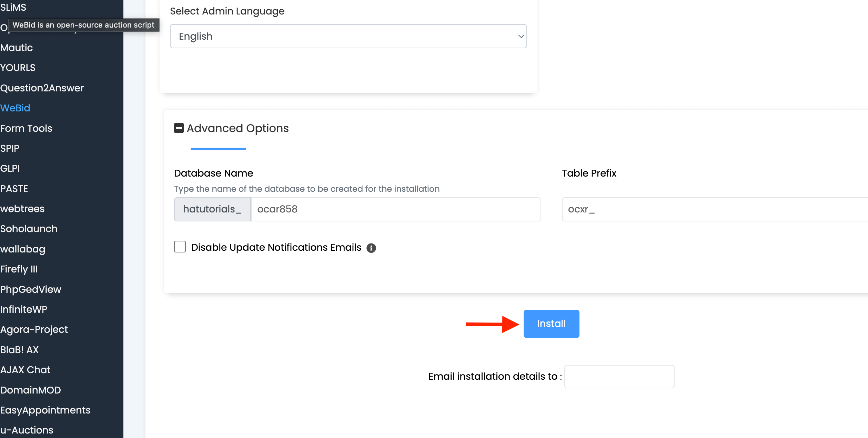Click the Advanced Options heading text
The width and height of the screenshot is (868, 438).
tap(238, 128)
